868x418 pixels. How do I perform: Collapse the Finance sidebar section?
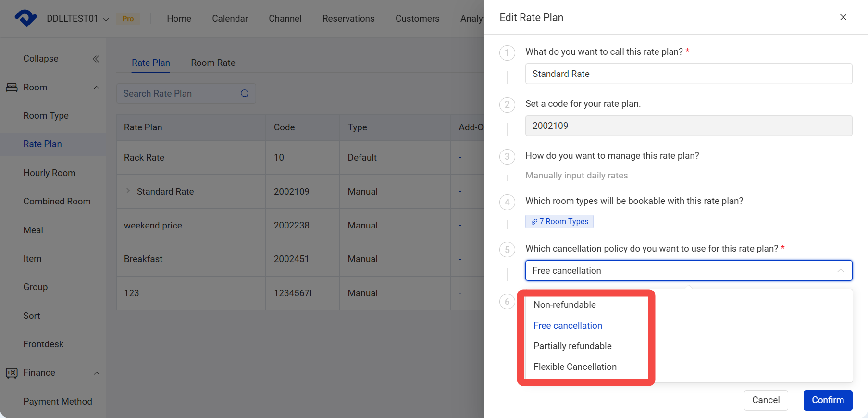click(97, 373)
